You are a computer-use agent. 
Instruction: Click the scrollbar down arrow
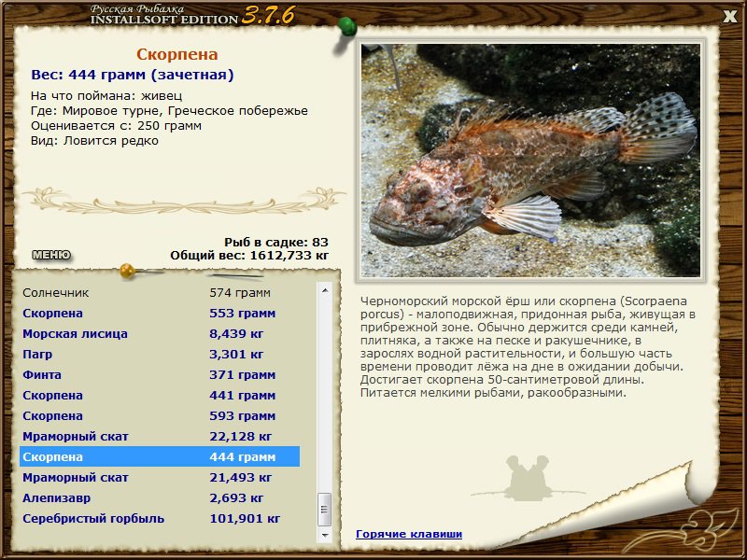click(x=325, y=535)
